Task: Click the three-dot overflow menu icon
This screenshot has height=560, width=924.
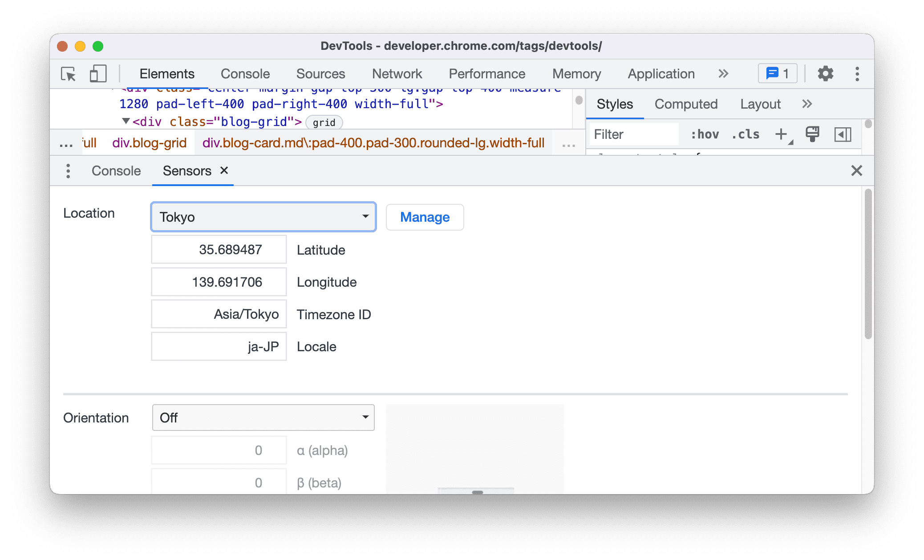Action: [856, 74]
